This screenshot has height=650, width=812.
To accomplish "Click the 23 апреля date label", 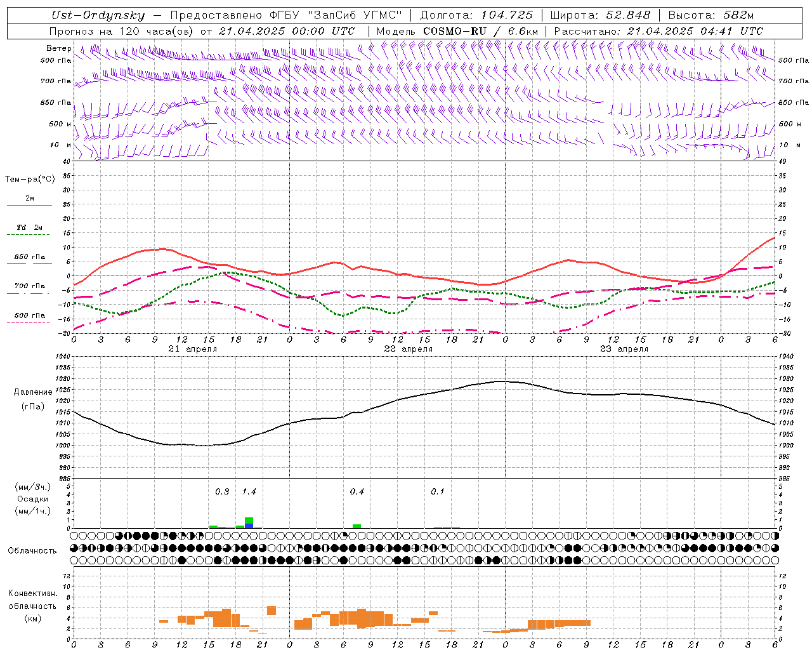I will 624,349.
